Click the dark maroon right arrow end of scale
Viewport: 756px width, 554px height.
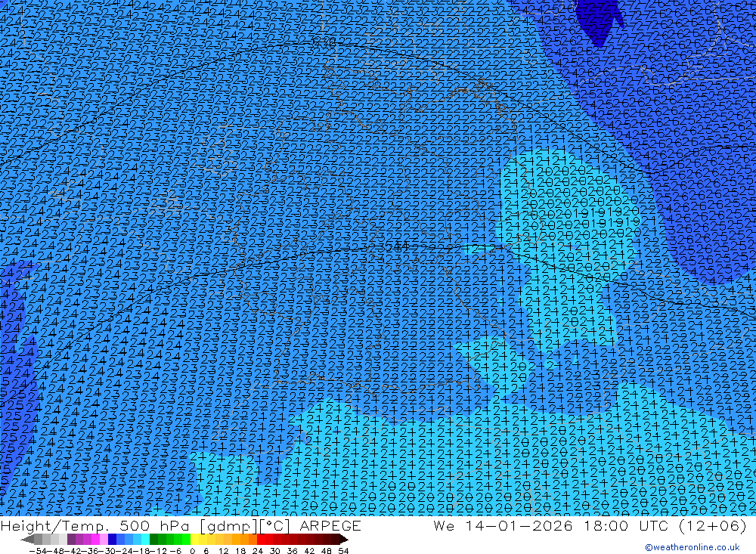[x=344, y=539]
